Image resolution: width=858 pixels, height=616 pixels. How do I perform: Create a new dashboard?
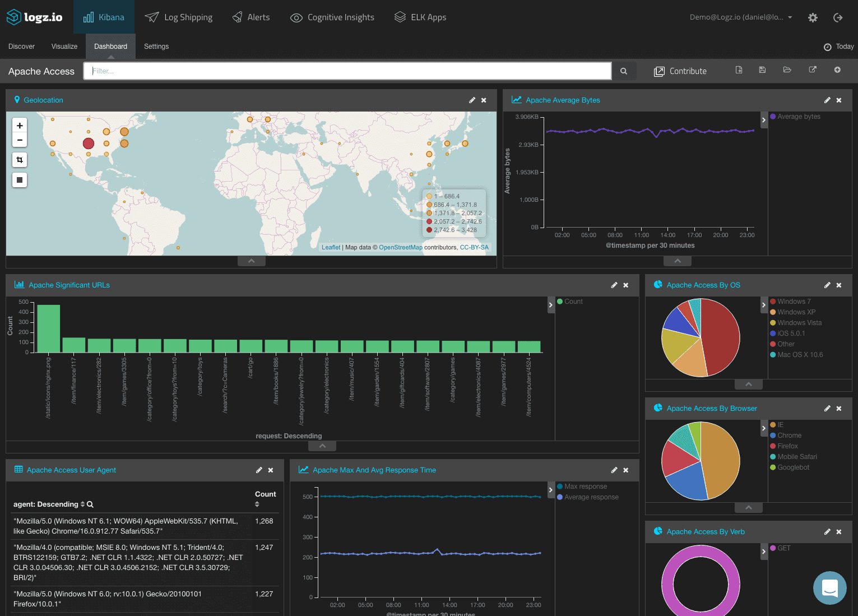739,70
